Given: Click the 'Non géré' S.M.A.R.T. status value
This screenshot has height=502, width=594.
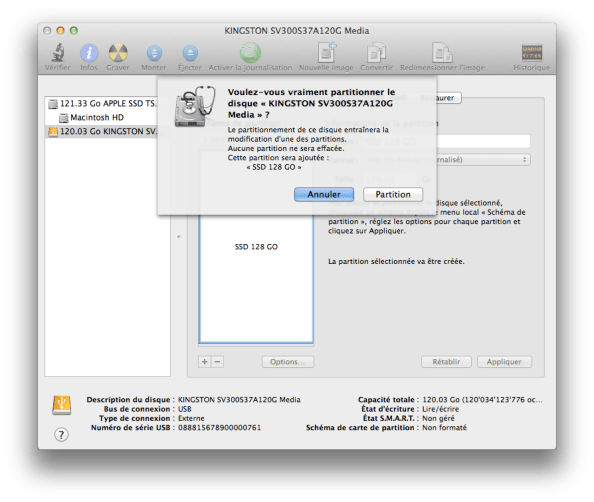Looking at the screenshot, I should click(x=438, y=418).
